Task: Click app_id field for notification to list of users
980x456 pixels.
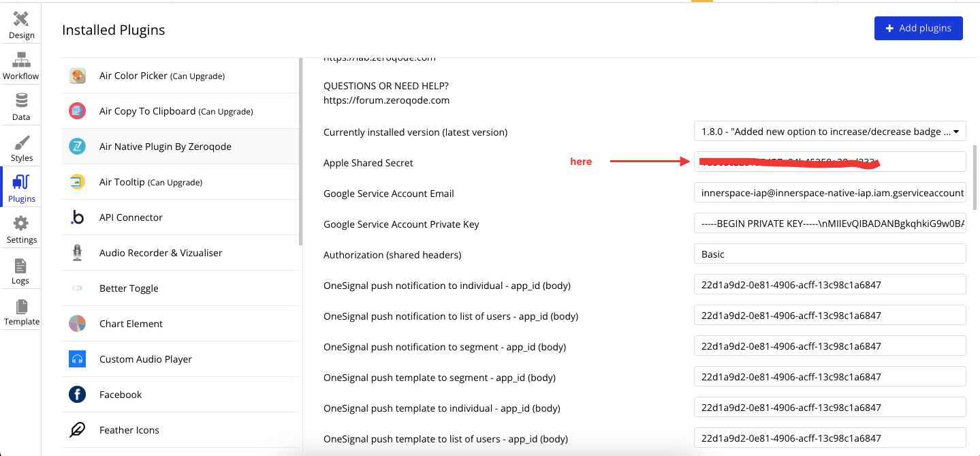Action: [829, 316]
